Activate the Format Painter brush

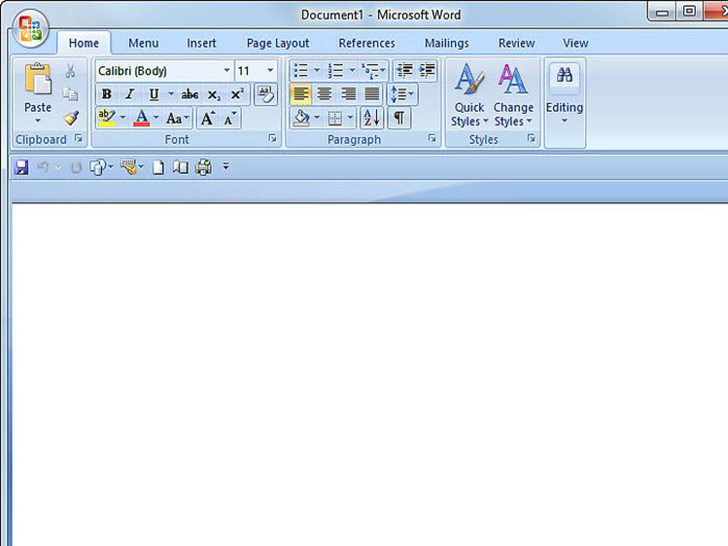click(71, 118)
